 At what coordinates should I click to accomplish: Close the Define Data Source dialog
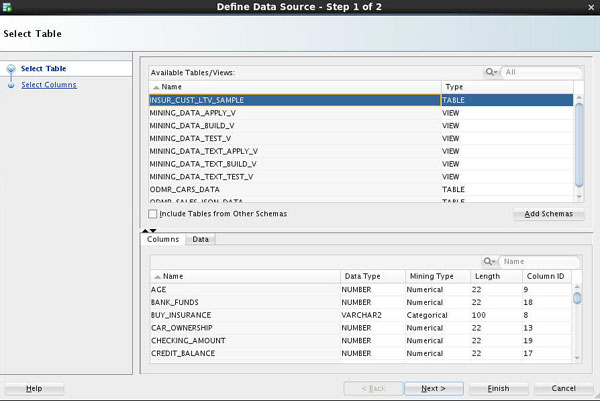591,7
